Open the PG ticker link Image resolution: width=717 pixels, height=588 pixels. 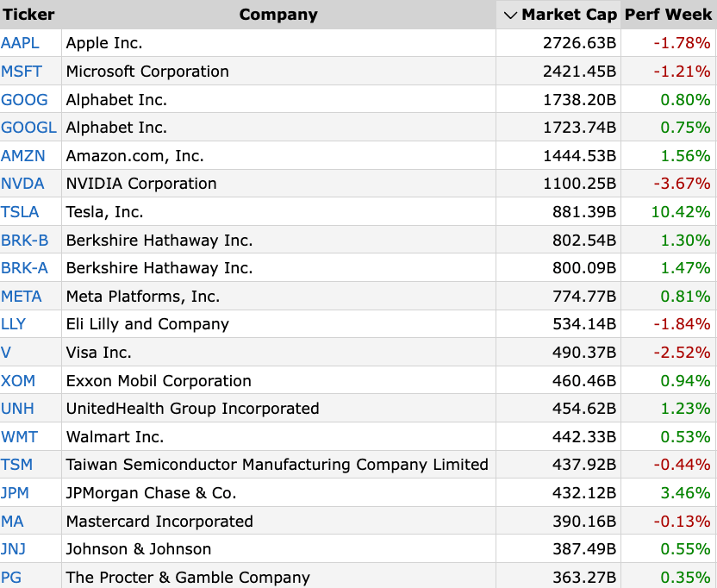click(x=11, y=578)
